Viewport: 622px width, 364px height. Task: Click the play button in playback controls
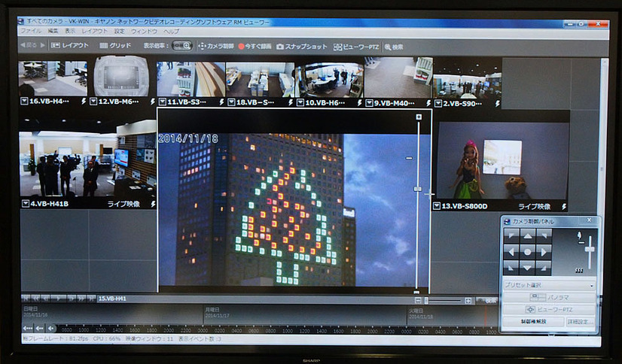(59, 299)
